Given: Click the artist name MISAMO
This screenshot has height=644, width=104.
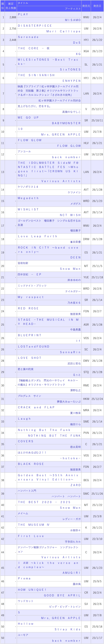Looking at the screenshot, I should coord(73,20).
